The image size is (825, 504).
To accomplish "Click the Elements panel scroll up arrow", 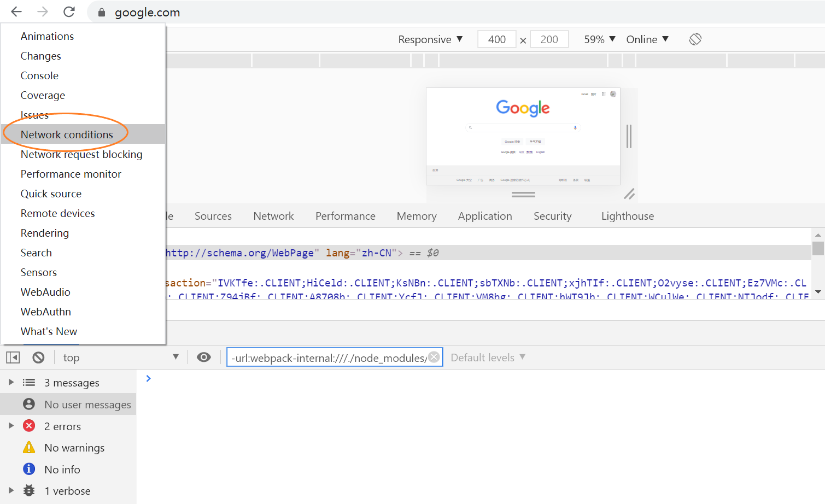I will 818,235.
